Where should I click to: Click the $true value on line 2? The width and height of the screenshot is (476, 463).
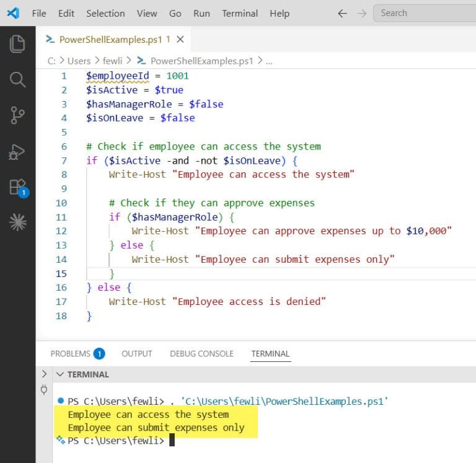tap(169, 90)
